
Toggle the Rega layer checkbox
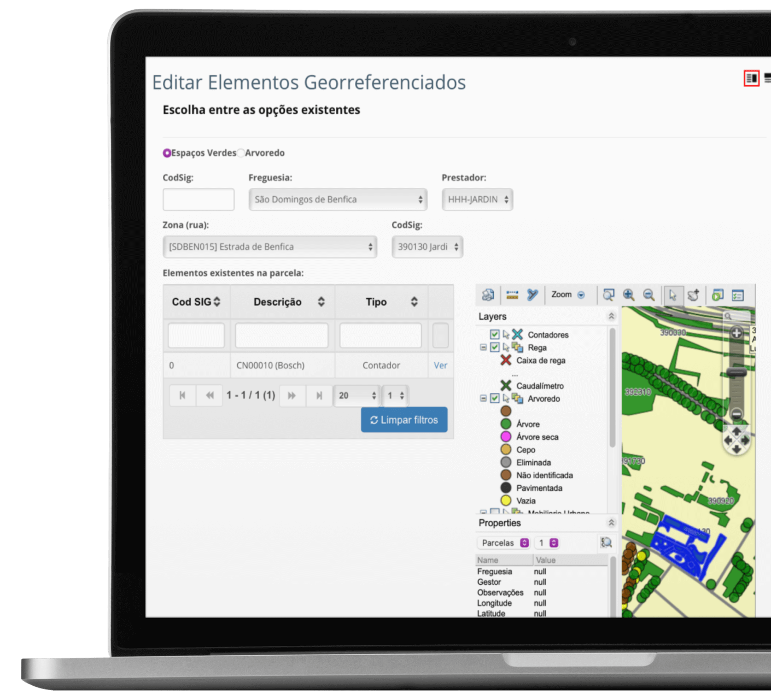point(495,348)
